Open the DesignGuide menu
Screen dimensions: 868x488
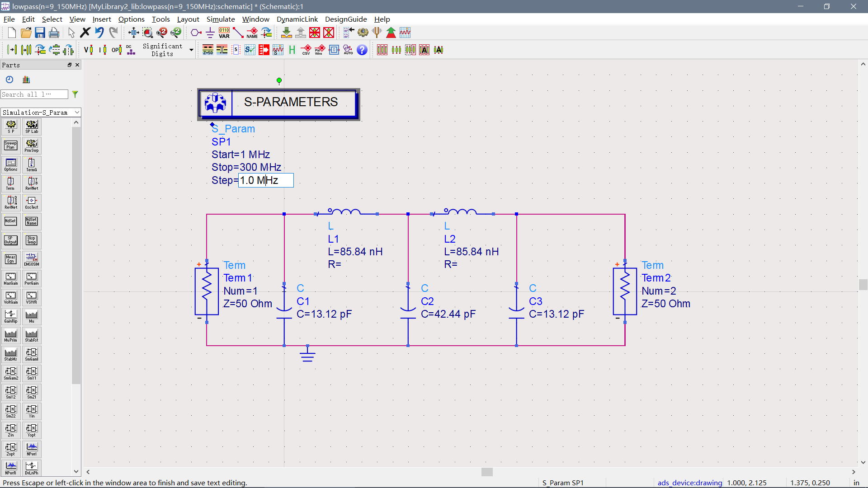(x=346, y=19)
